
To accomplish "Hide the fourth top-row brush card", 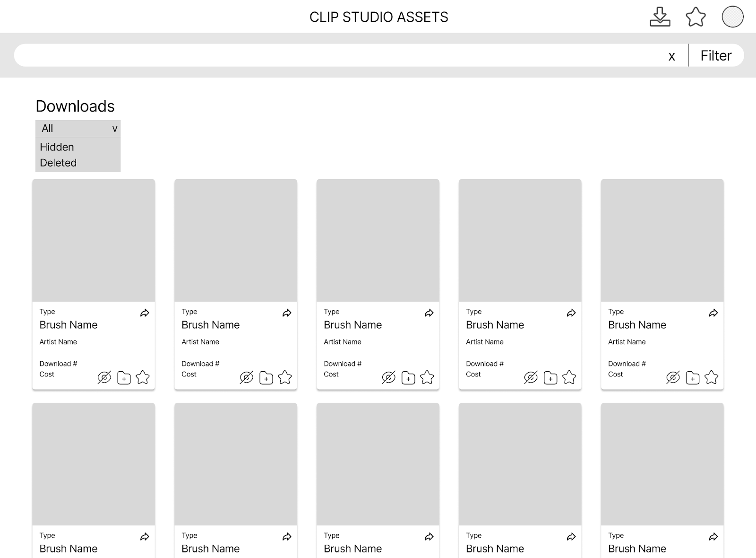I will pyautogui.click(x=531, y=377).
